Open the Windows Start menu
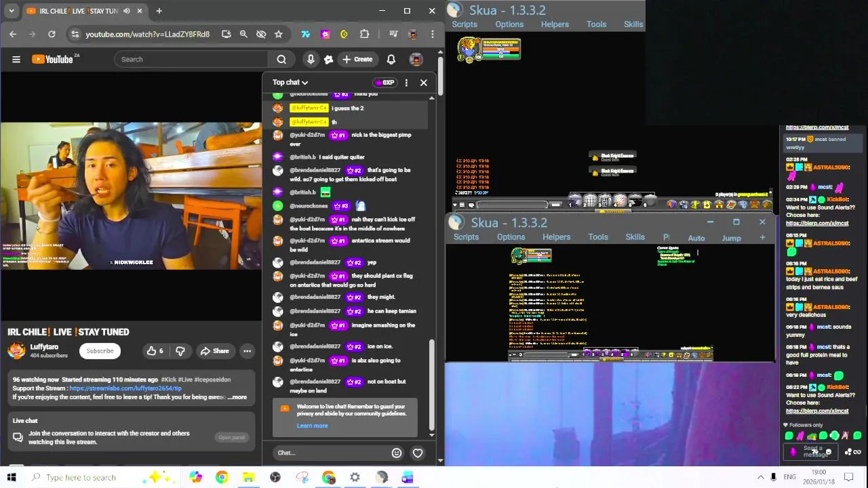 [12, 477]
